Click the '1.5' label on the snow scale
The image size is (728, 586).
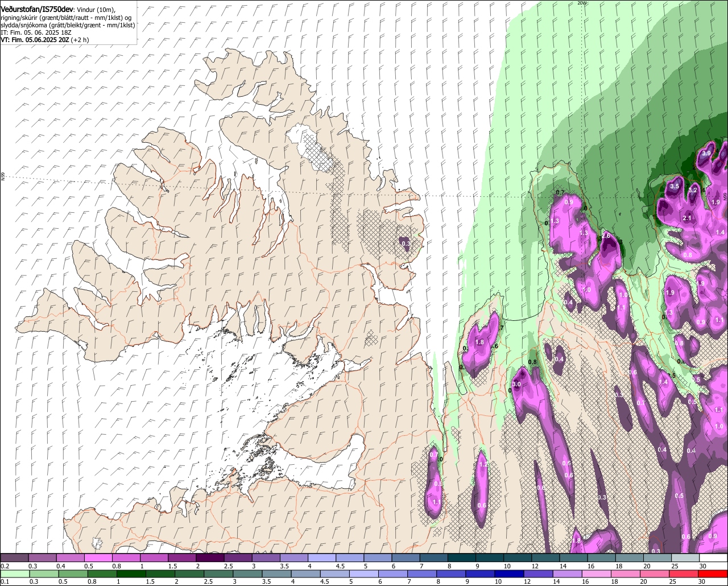point(172,566)
